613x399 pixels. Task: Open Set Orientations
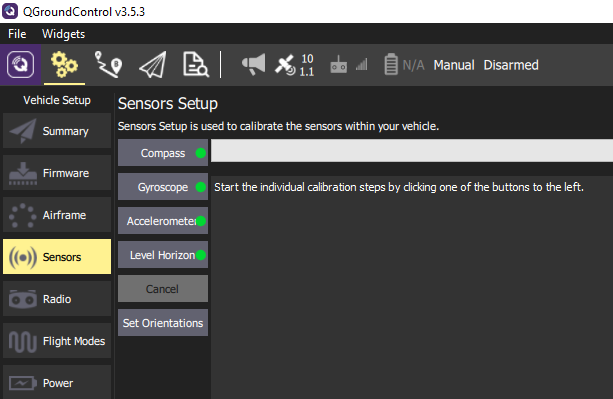(163, 323)
